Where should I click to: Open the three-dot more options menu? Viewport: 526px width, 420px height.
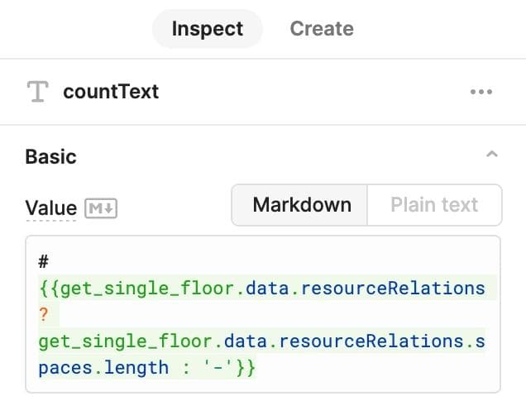481,92
